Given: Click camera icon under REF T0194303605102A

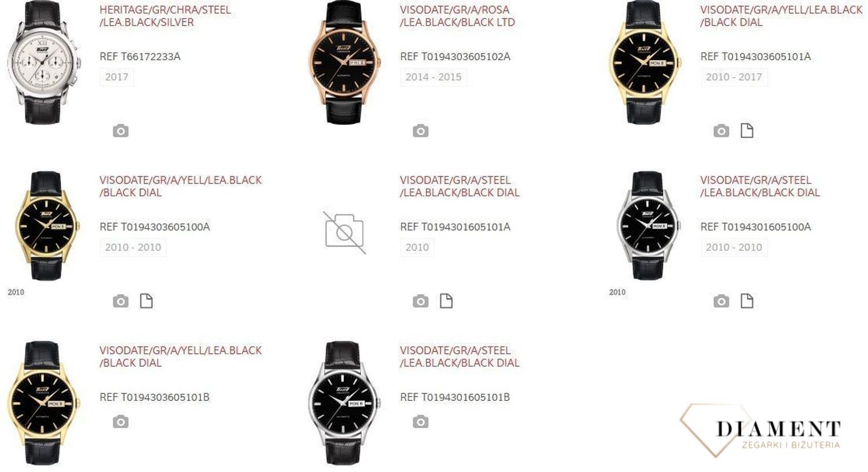Looking at the screenshot, I should click(421, 131).
